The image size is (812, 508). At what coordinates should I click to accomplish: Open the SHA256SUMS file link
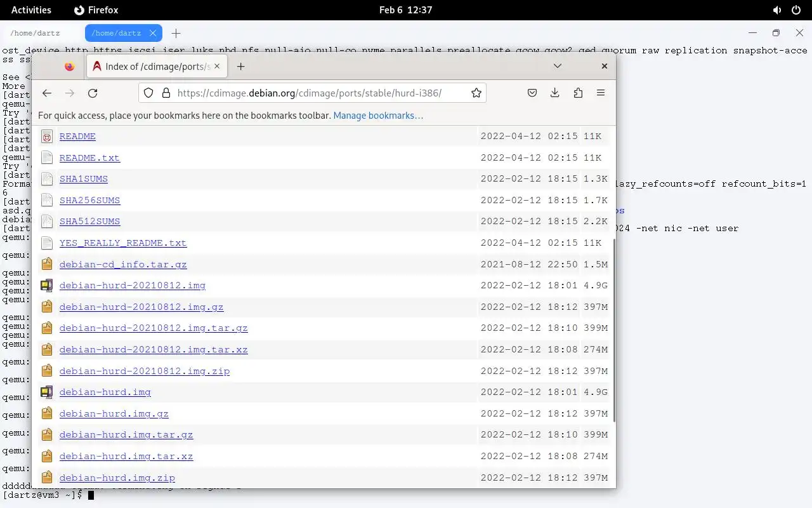click(x=89, y=200)
